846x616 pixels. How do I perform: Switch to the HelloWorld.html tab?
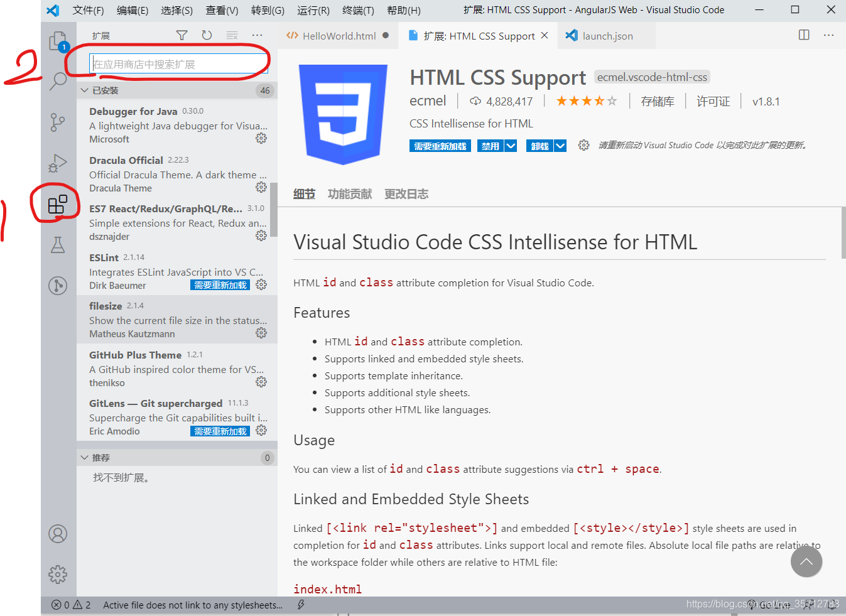click(339, 36)
